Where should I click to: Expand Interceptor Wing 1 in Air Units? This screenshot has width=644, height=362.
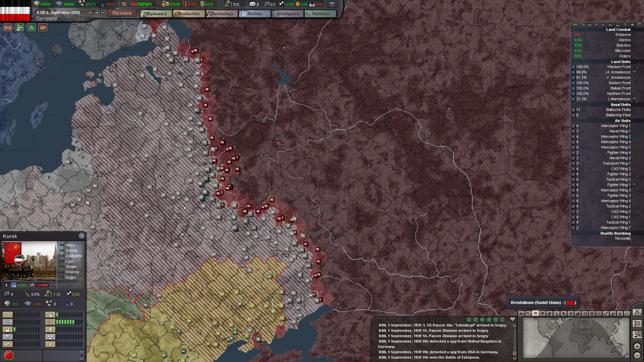574,126
